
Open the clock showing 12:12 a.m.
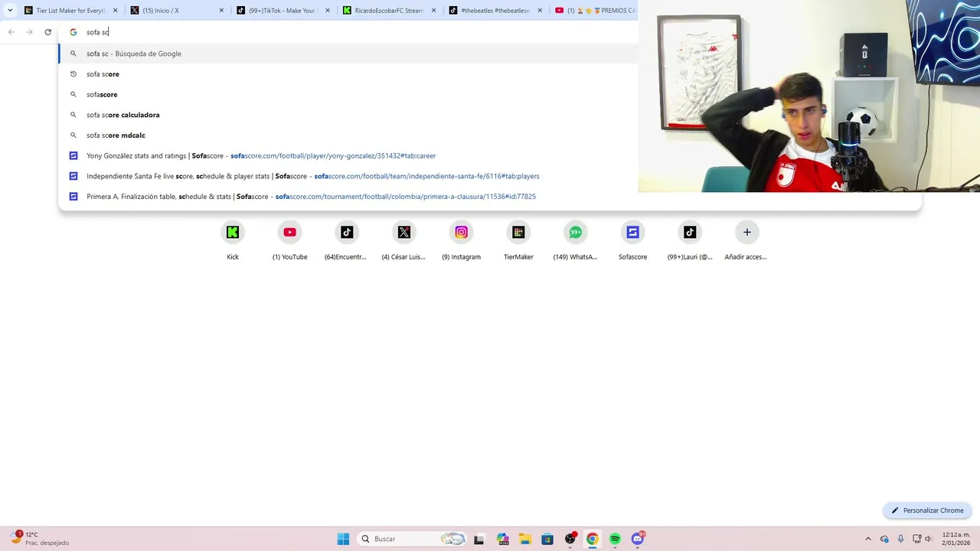pos(956,539)
